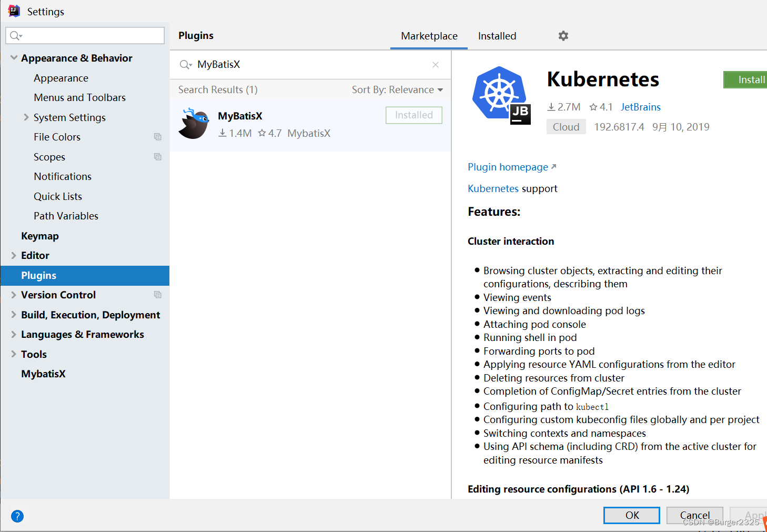
Task: Open the help question mark icon
Action: pyautogui.click(x=17, y=516)
